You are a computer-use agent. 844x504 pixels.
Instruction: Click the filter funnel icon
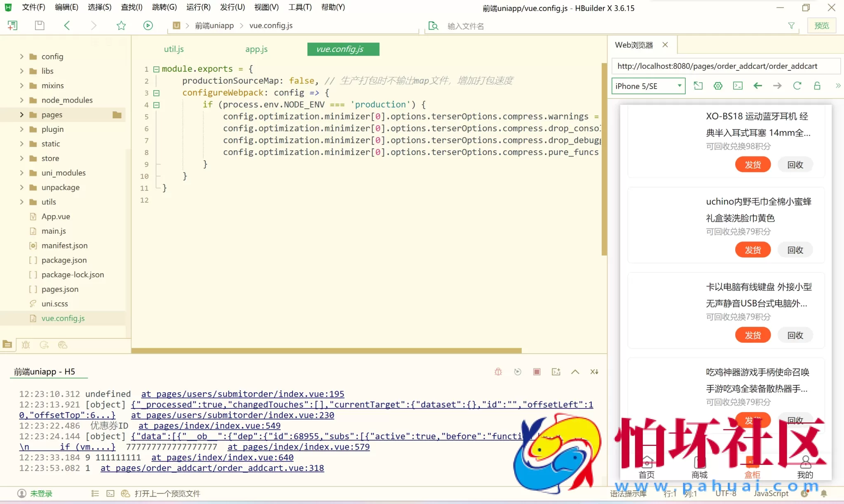tap(791, 26)
